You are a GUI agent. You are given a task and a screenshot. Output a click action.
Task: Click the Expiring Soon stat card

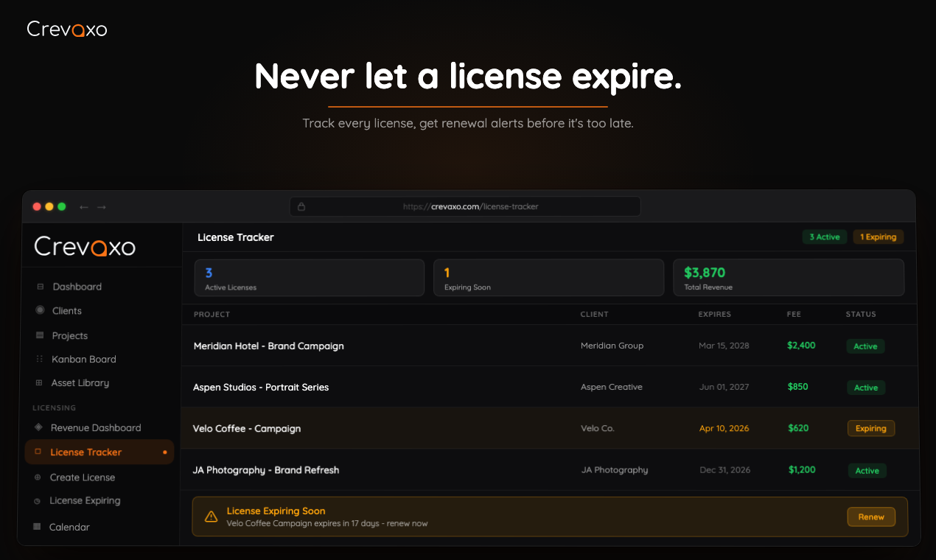548,278
